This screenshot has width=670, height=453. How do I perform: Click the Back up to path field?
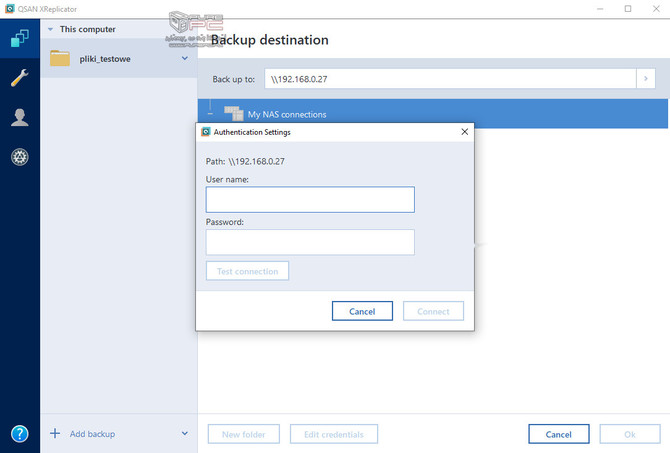[449, 79]
